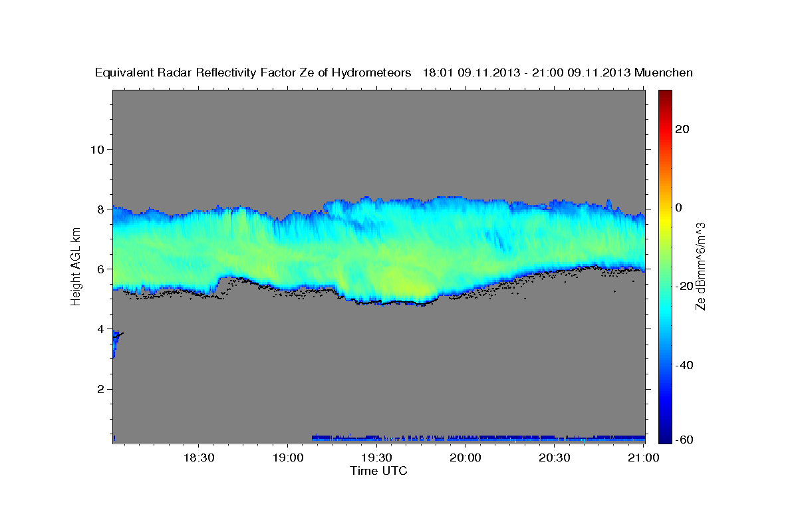Click the small blue echo near 4 km height
Viewport: 798px width, 532px height.
tap(116, 342)
